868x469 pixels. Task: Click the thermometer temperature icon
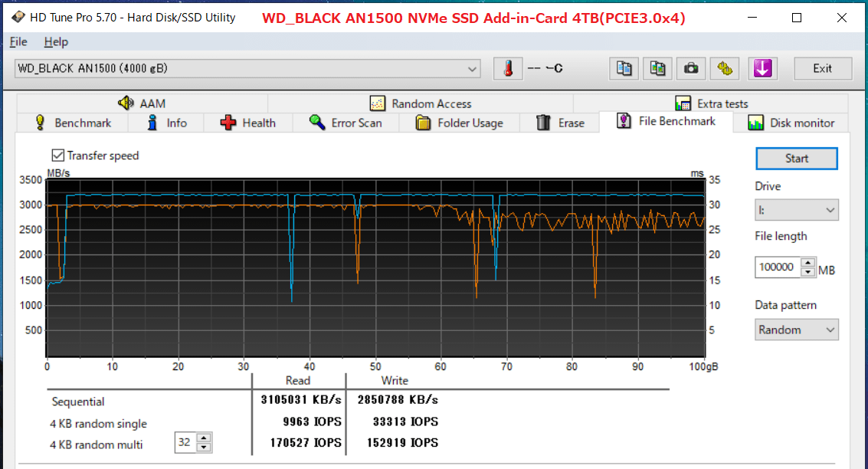[x=508, y=69]
